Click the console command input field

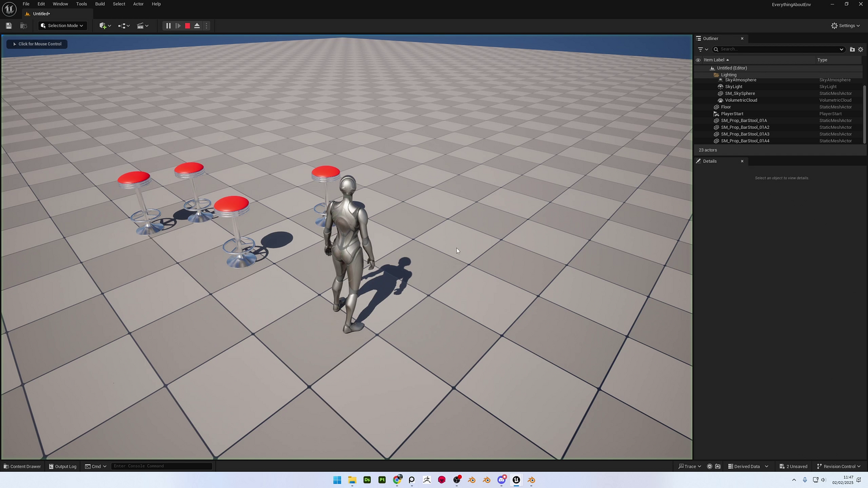pyautogui.click(x=162, y=466)
